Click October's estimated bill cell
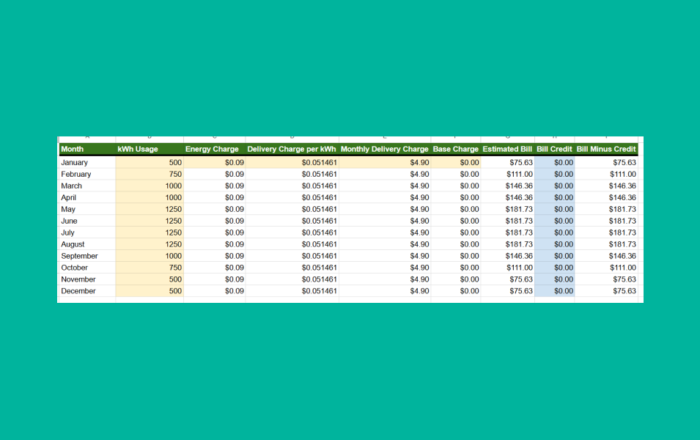The width and height of the screenshot is (700, 440). pos(508,267)
